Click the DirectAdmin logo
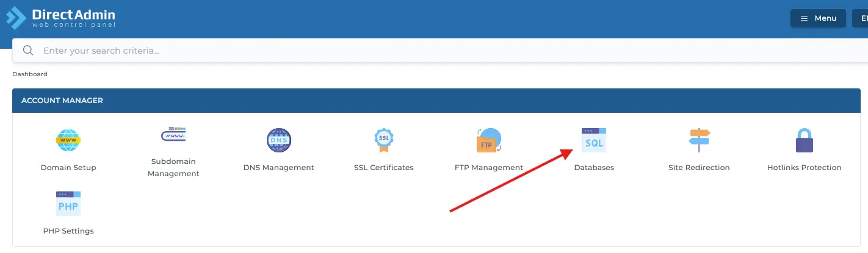Viewport: 868px width, 253px height. tap(60, 18)
